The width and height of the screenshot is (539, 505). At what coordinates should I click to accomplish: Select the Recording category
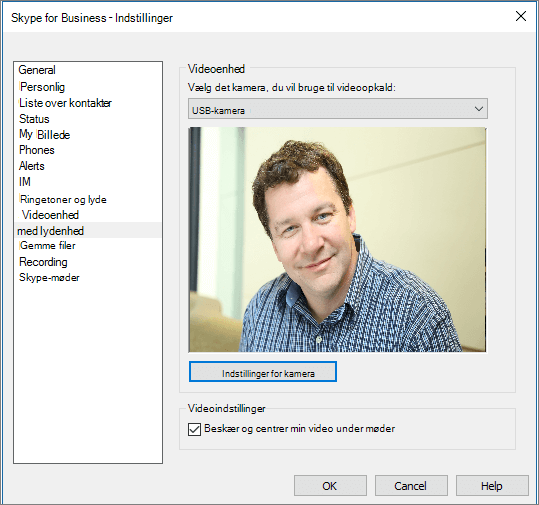43,262
